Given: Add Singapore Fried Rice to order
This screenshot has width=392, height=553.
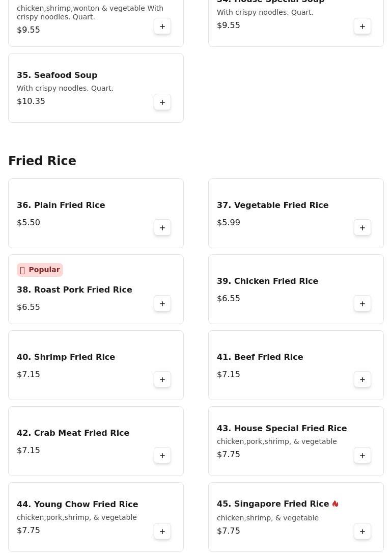Looking at the screenshot, I should [362, 532].
